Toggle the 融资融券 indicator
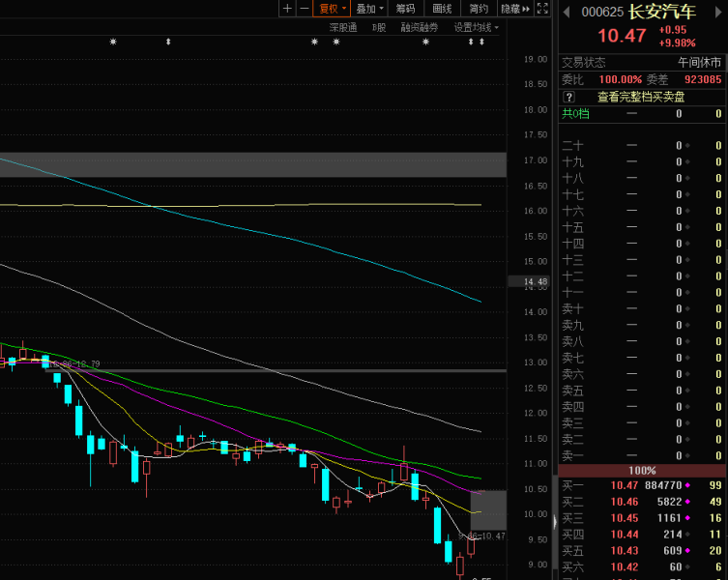Image resolution: width=728 pixels, height=580 pixels. pos(420,27)
